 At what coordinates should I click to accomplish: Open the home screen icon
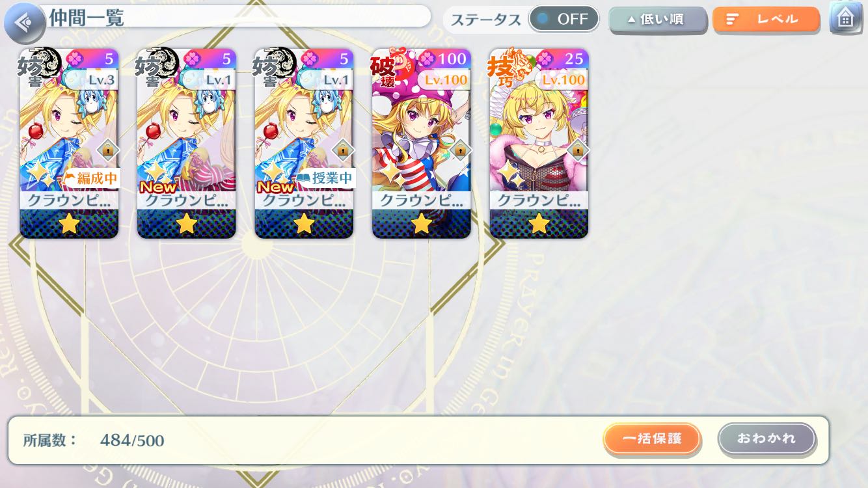(845, 18)
